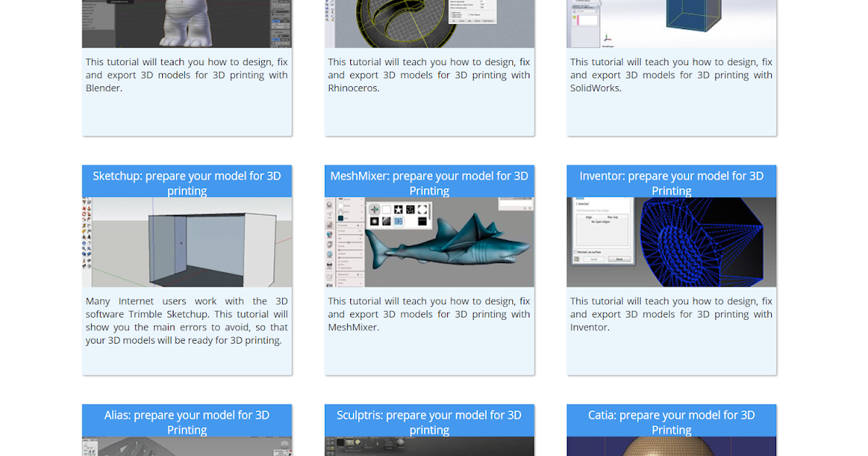The width and height of the screenshot is (868, 456).
Task: Open the Sculptris tutorial title link
Action: (x=429, y=422)
